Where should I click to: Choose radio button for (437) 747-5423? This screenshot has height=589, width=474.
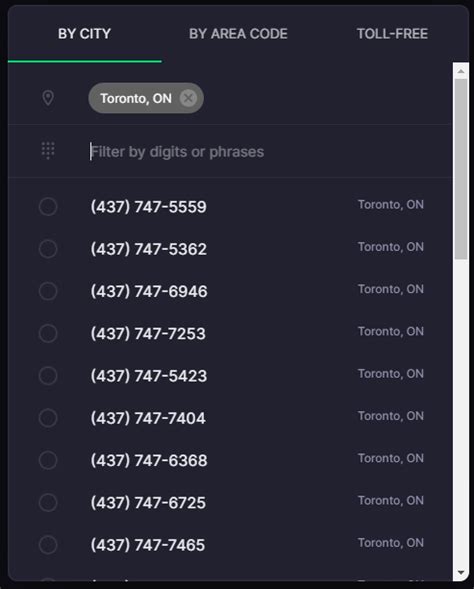point(48,376)
